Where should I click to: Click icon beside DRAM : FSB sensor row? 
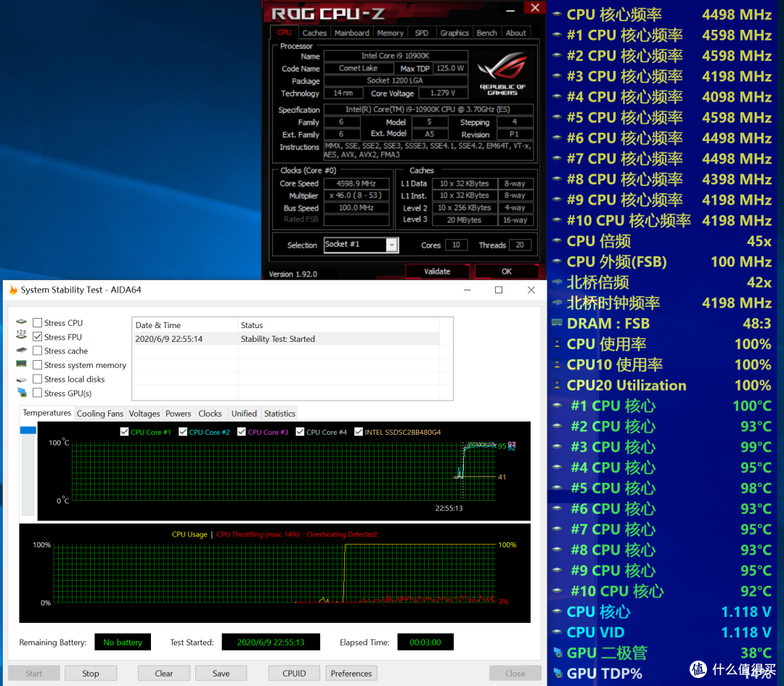[x=557, y=323]
